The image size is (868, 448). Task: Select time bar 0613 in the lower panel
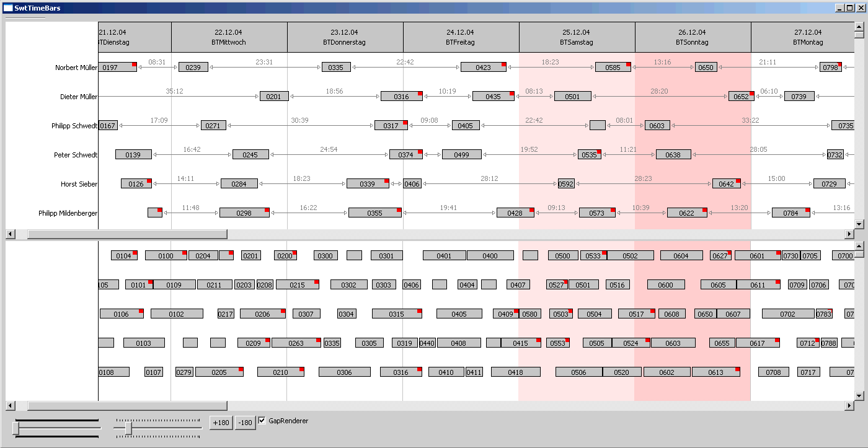point(715,372)
